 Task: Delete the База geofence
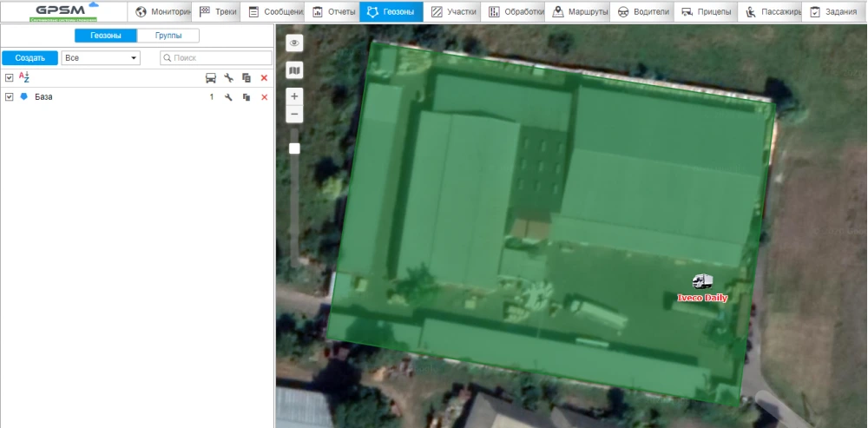[264, 97]
